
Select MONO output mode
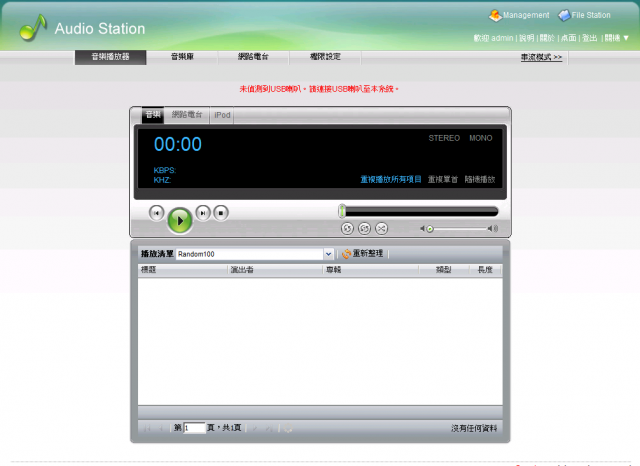480,138
